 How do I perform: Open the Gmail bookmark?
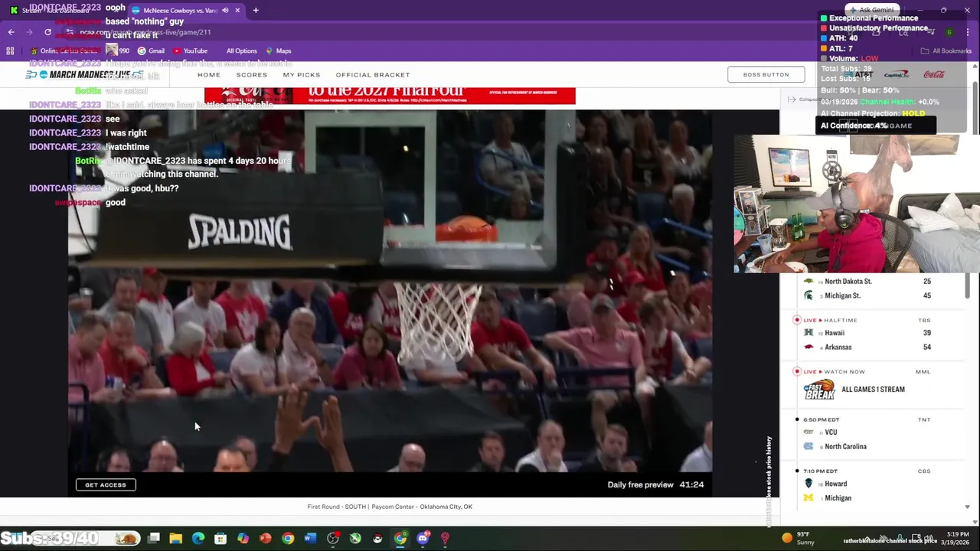point(151,51)
